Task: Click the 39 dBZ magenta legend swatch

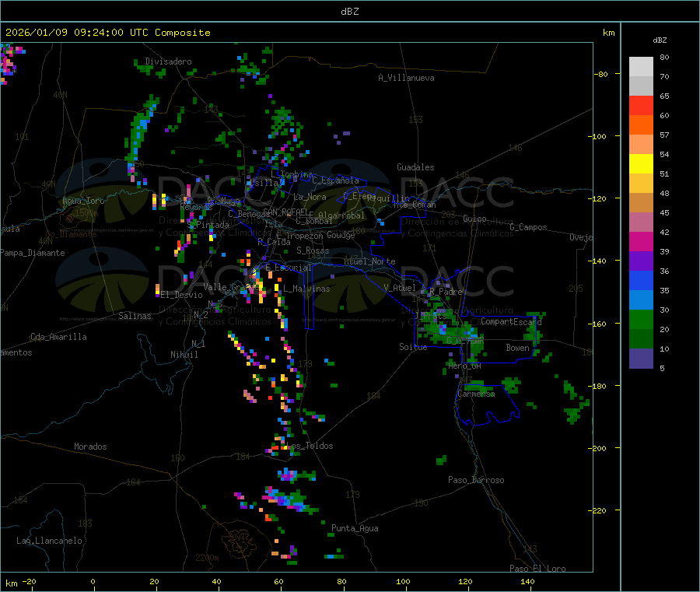Action: point(641,241)
